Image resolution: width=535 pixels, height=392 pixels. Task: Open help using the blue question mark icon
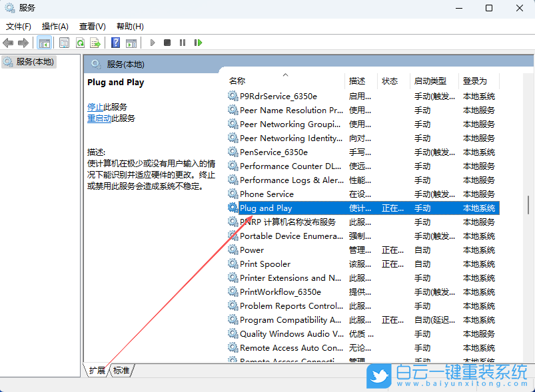(x=115, y=43)
